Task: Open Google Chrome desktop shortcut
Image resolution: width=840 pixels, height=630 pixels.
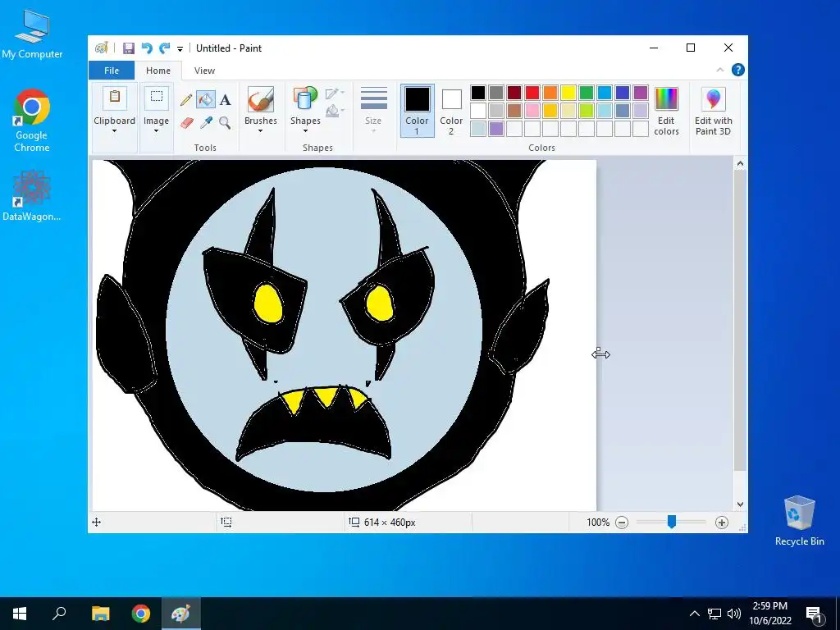Action: pos(32,121)
